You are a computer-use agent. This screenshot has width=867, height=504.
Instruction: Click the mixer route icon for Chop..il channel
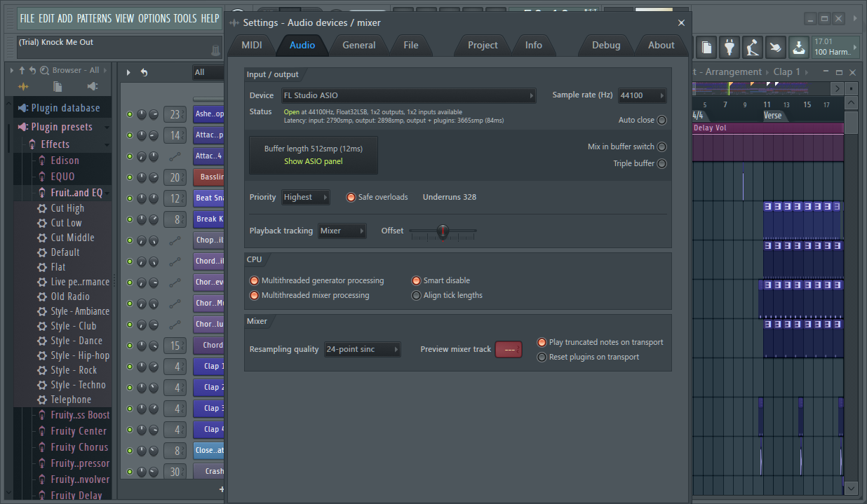175,240
